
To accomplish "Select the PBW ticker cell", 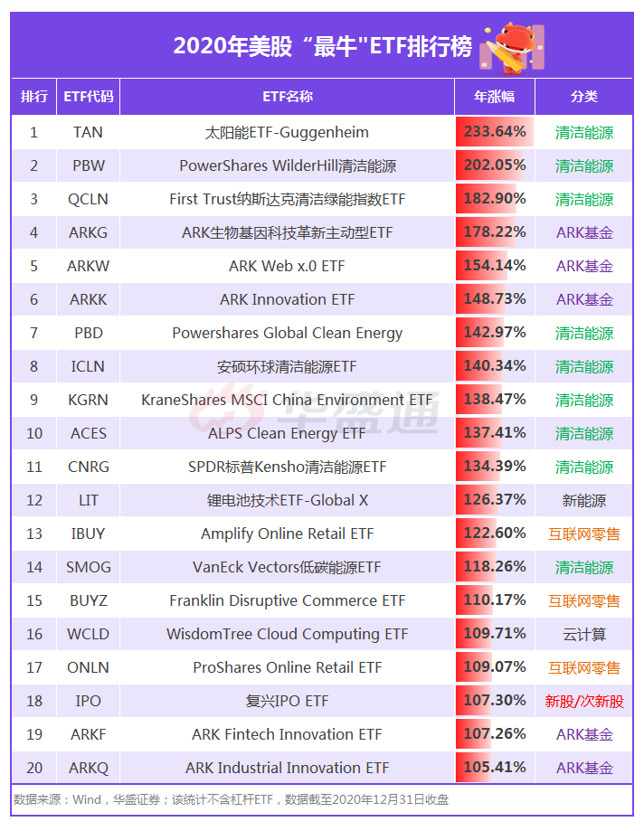I will point(88,165).
